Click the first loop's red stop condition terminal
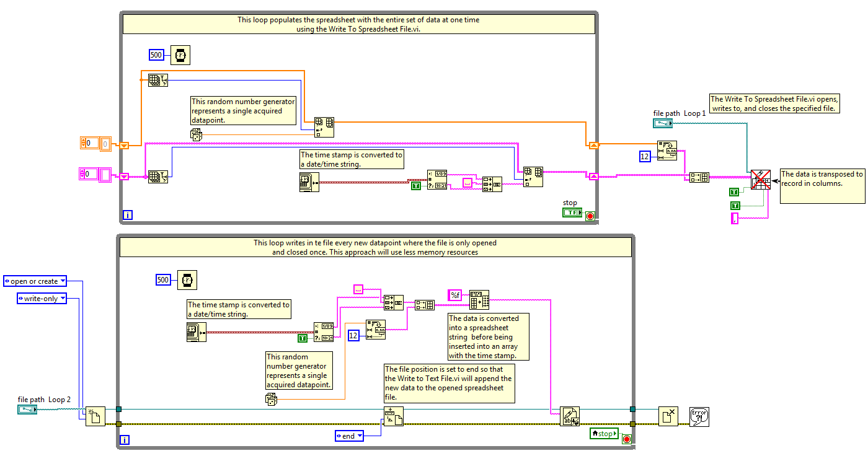 590,216
